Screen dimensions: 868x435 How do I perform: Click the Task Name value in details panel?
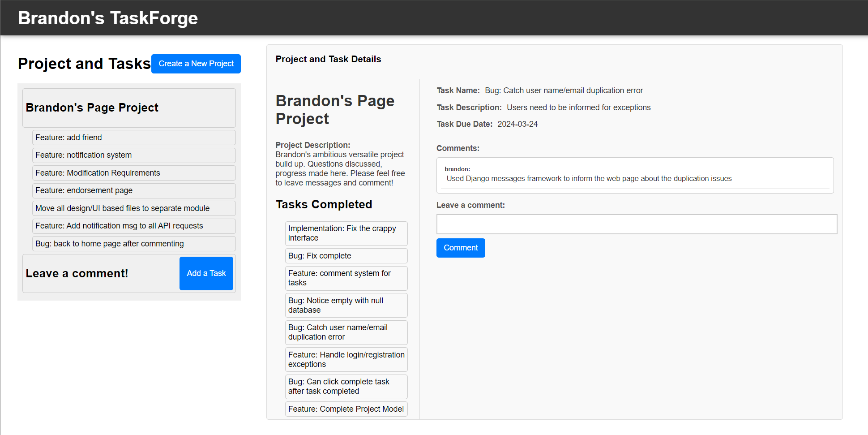point(564,90)
